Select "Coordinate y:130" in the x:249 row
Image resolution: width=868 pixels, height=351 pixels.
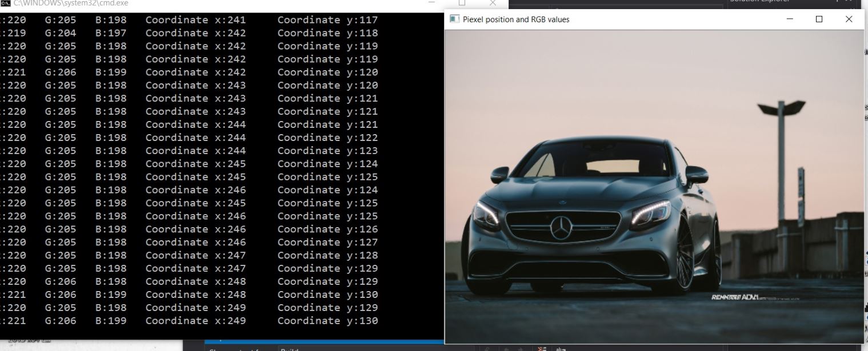tap(328, 321)
